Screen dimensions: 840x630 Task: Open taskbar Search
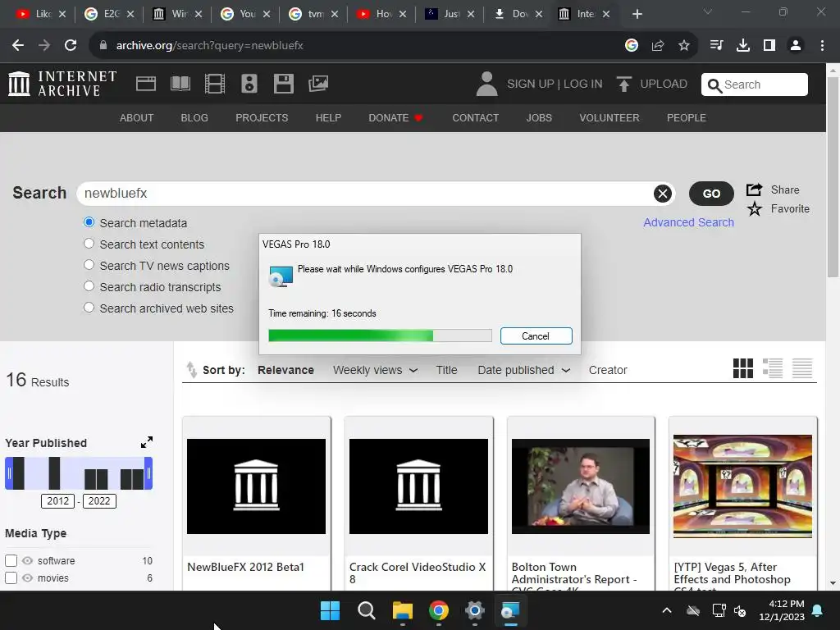click(367, 610)
